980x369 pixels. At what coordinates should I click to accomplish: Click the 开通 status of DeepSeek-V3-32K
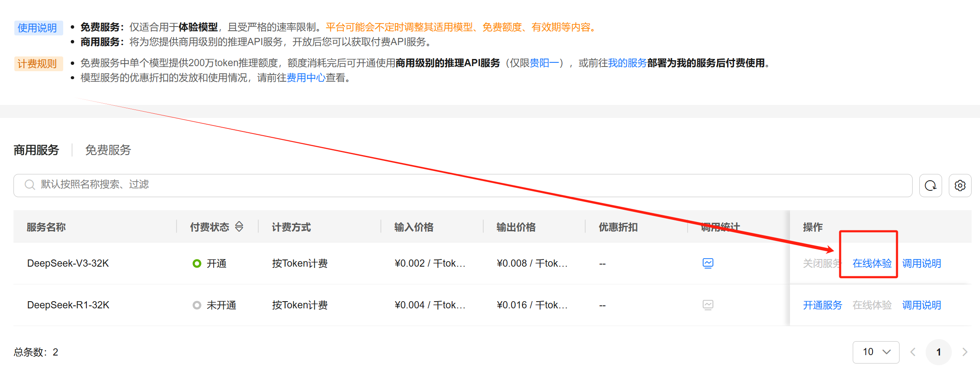[209, 263]
